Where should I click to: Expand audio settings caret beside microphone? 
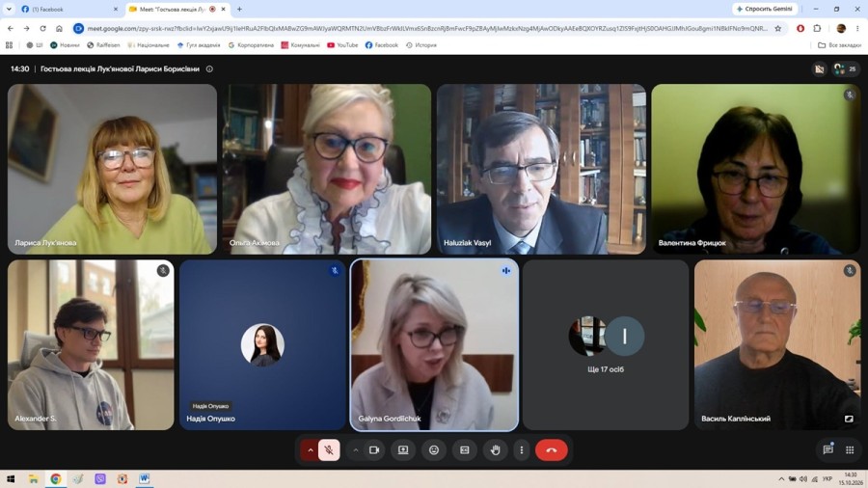(x=310, y=449)
